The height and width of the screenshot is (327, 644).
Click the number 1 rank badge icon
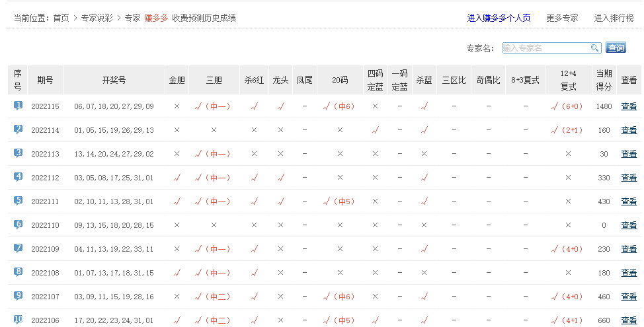point(18,106)
